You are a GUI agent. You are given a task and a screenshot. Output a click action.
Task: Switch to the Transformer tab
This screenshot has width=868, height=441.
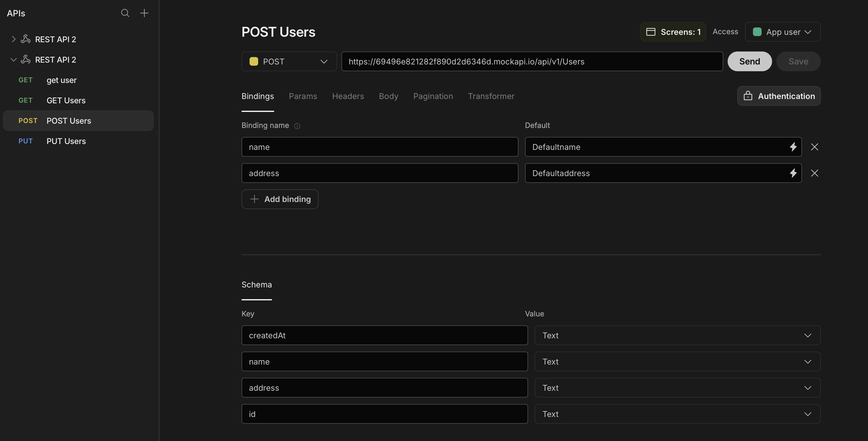click(x=491, y=96)
